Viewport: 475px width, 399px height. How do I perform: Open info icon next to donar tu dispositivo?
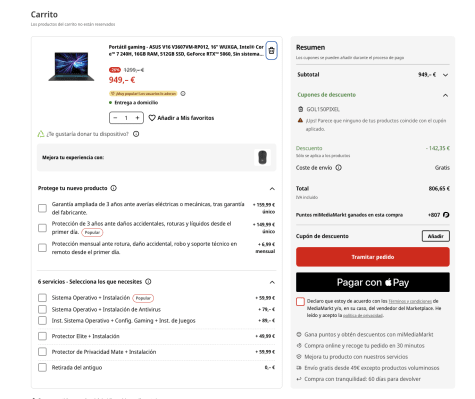pos(136,134)
